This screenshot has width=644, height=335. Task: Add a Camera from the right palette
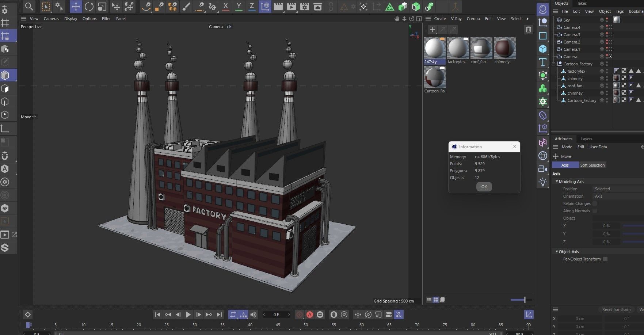(x=543, y=169)
